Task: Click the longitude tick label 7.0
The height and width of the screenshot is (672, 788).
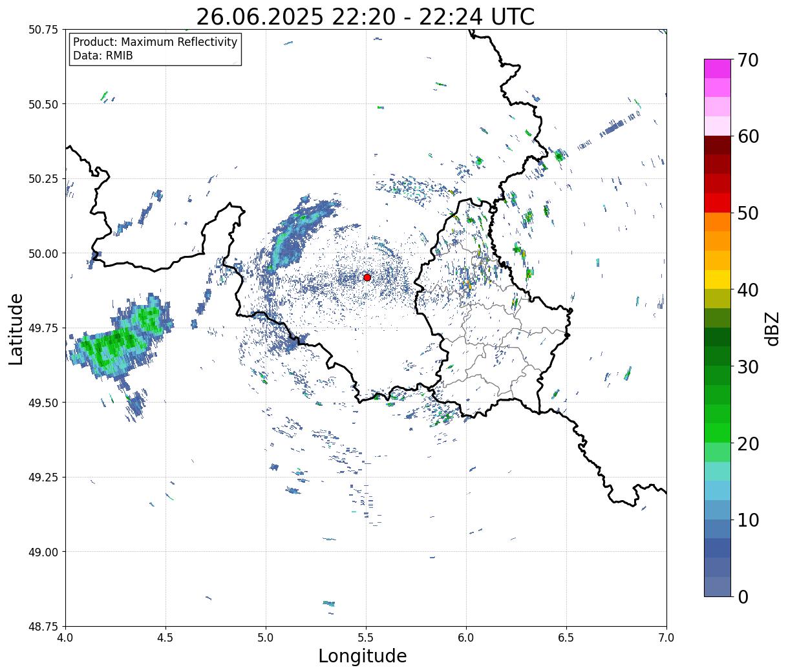Action: [666, 638]
